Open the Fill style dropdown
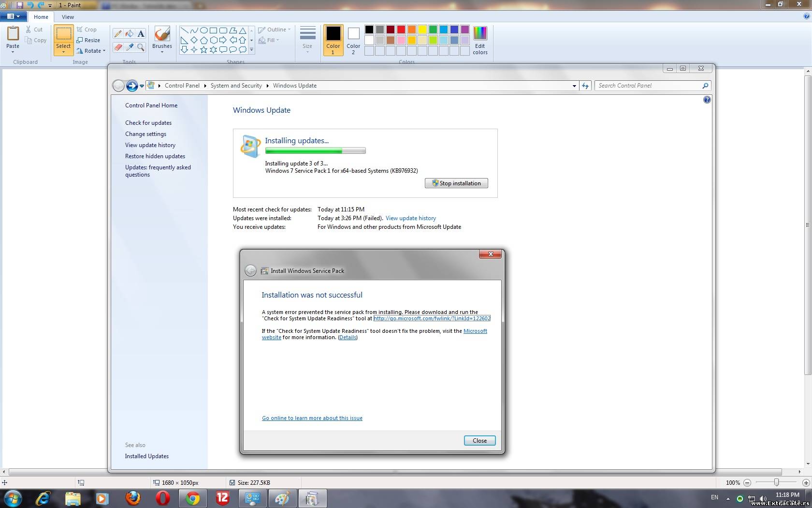812x508 pixels. point(269,40)
